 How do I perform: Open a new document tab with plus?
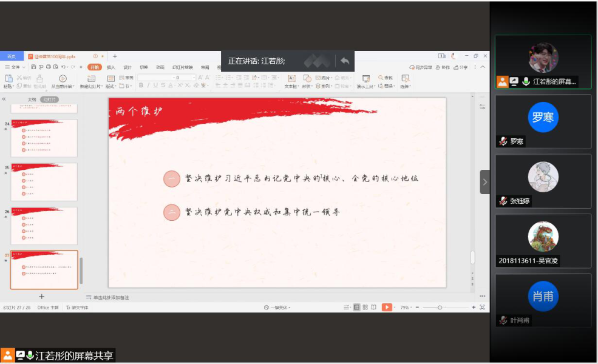pos(115,56)
